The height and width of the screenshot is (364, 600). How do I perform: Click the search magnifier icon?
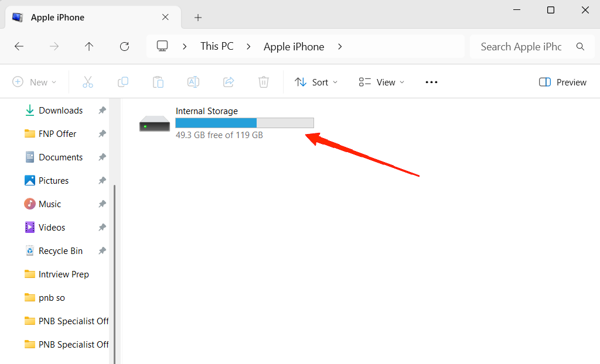pyautogui.click(x=580, y=47)
